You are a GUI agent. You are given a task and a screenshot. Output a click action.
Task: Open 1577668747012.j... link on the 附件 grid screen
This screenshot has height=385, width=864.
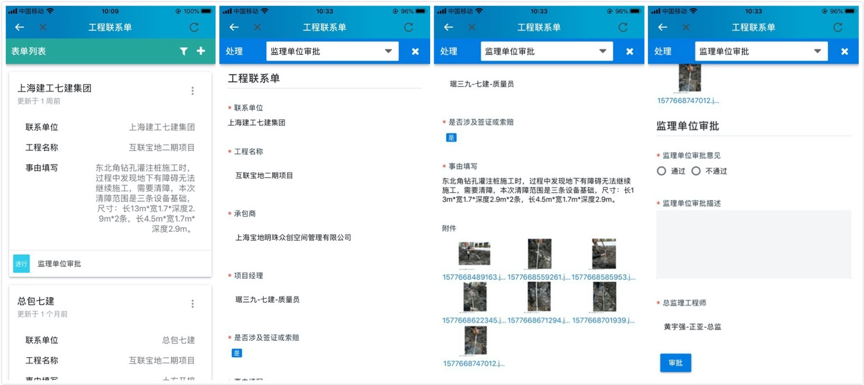(474, 364)
